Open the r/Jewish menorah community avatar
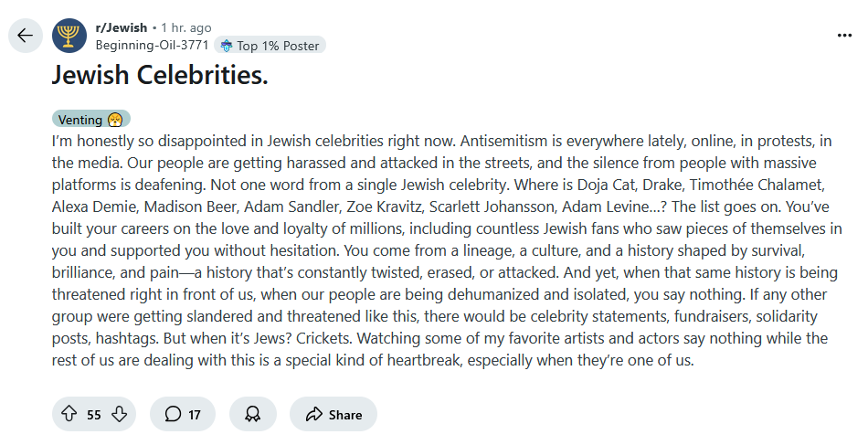The image size is (868, 445). (x=69, y=36)
